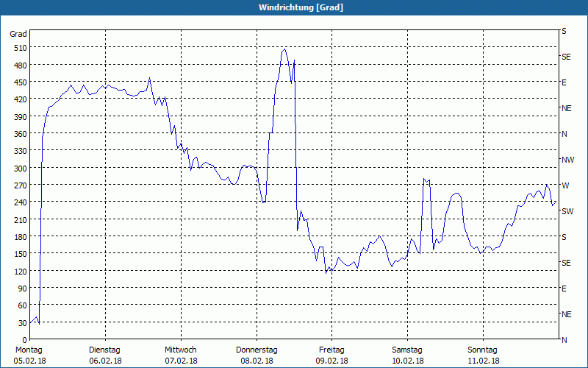Click the date 05.02.18
This screenshot has width=588, height=368.
point(29,361)
